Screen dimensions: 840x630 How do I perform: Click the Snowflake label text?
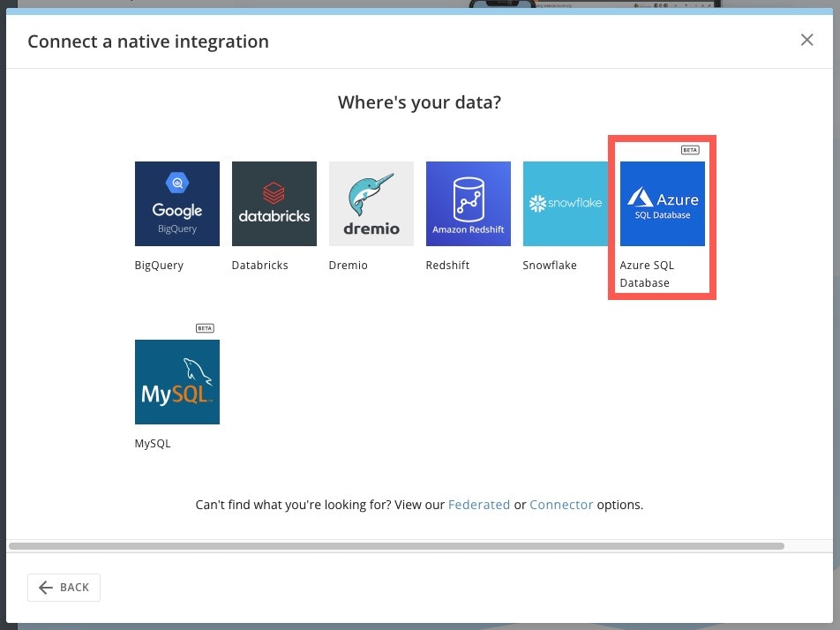tap(550, 265)
